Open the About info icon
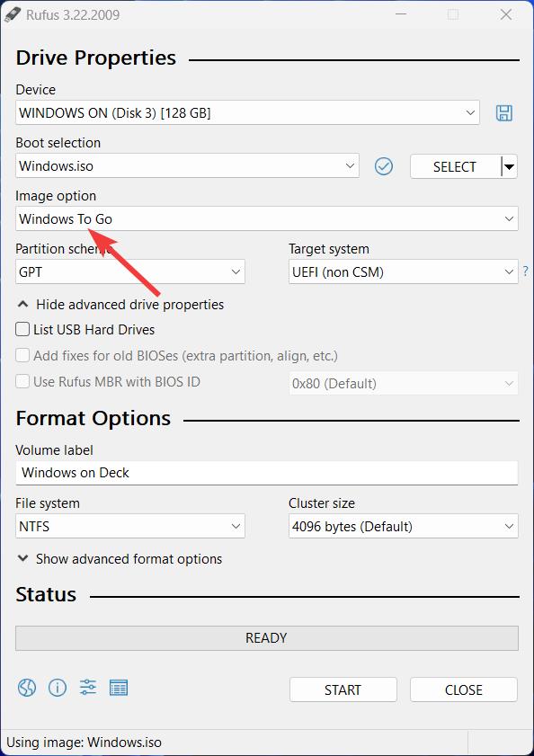This screenshot has width=534, height=756. click(x=58, y=687)
